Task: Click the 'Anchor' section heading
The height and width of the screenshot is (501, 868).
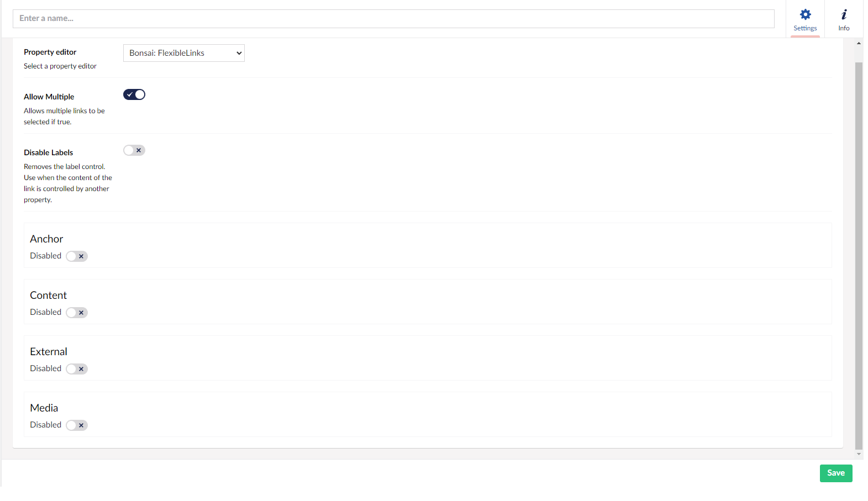Action: 46,239
